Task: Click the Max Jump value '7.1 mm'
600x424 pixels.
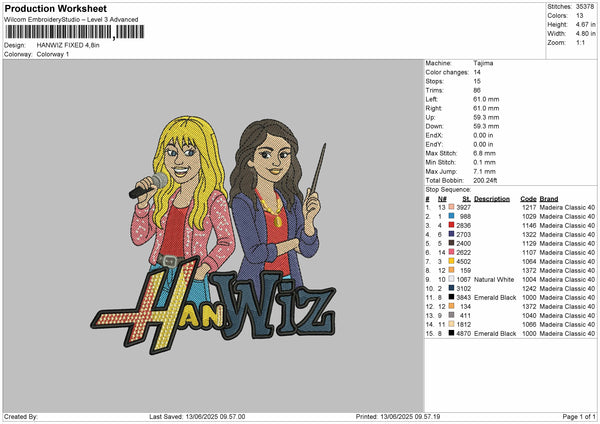Action: point(484,171)
